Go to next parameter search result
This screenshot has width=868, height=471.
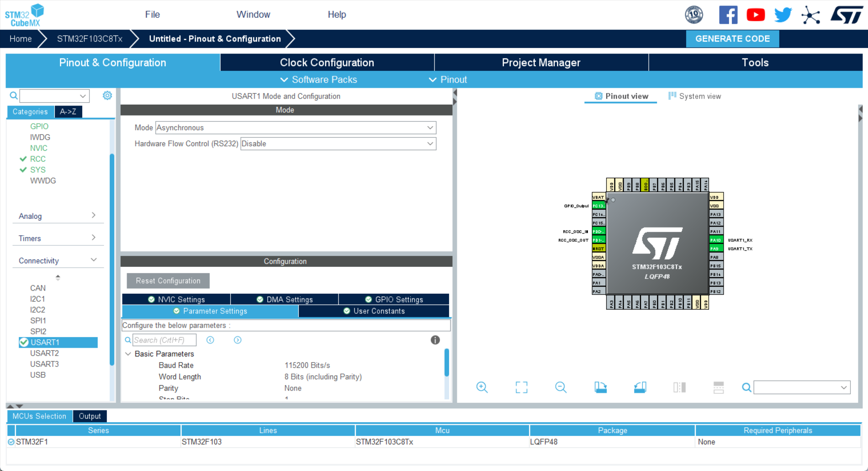238,340
